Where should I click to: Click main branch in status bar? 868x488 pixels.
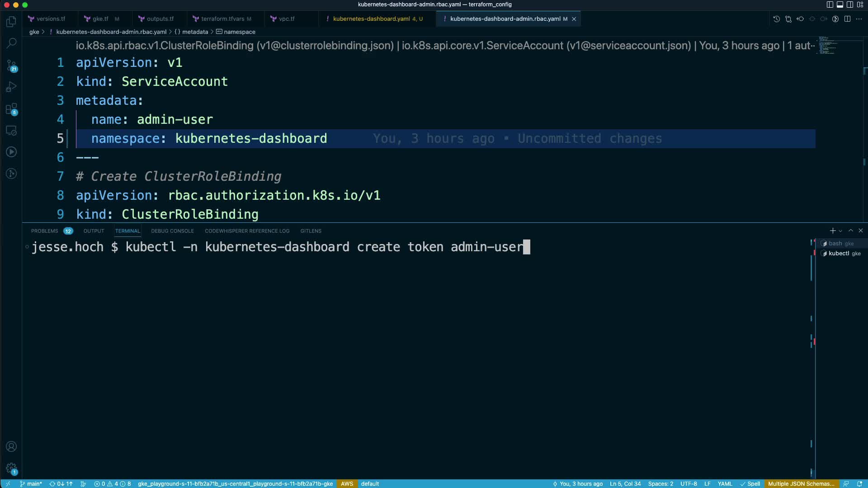pyautogui.click(x=31, y=483)
